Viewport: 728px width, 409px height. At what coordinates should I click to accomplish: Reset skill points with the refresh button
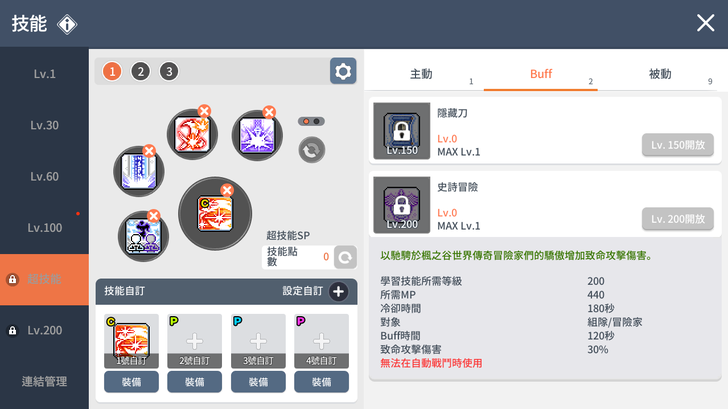point(345,257)
